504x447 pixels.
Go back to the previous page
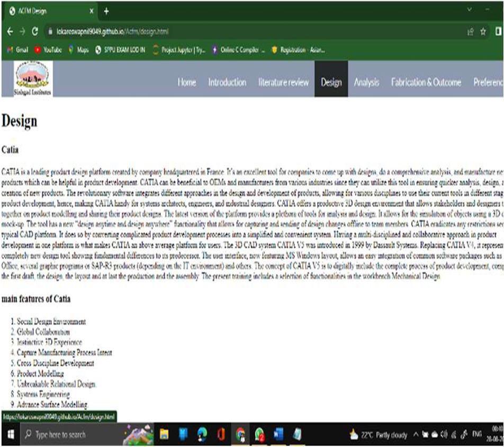[10, 31]
